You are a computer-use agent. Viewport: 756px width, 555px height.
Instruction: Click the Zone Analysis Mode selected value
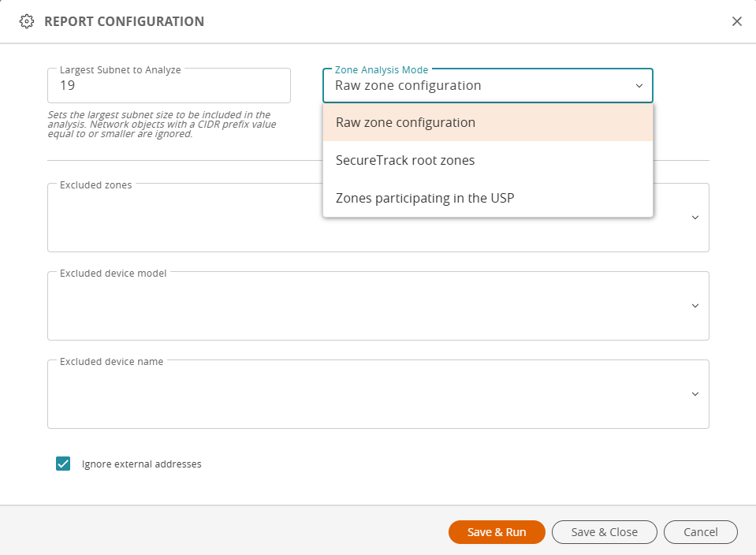pyautogui.click(x=408, y=85)
